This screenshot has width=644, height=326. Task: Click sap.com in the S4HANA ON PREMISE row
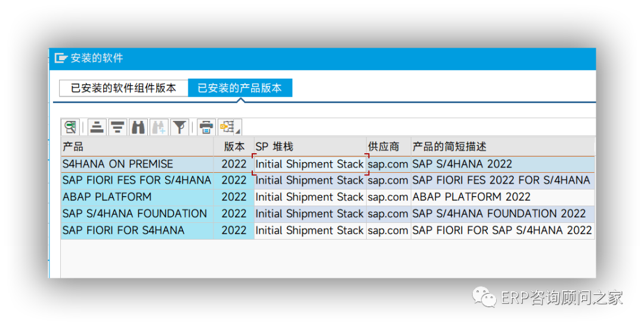point(389,164)
